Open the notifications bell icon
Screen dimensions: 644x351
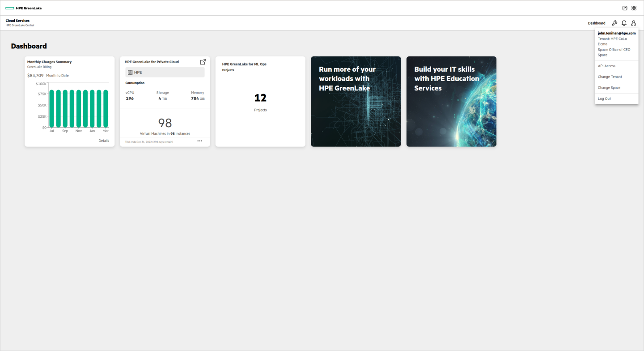pos(624,23)
